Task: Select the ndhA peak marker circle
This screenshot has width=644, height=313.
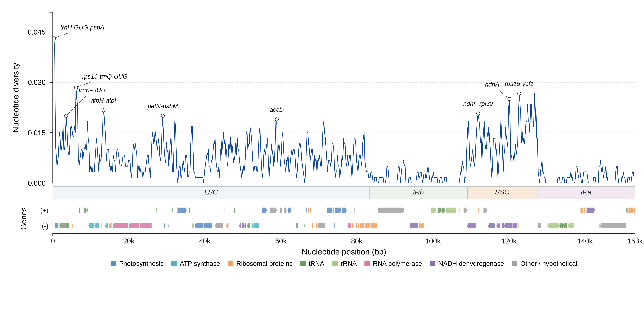Action: [509, 99]
